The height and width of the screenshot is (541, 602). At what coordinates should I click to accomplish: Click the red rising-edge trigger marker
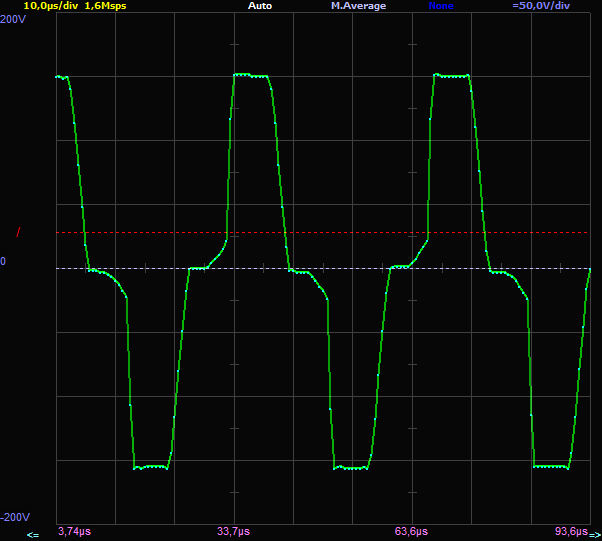(x=17, y=233)
